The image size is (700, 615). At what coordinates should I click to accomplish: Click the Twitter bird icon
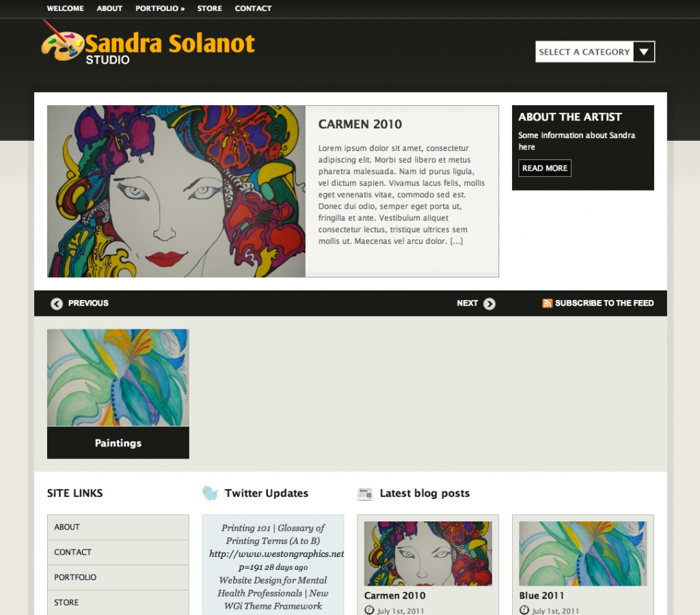(x=211, y=493)
